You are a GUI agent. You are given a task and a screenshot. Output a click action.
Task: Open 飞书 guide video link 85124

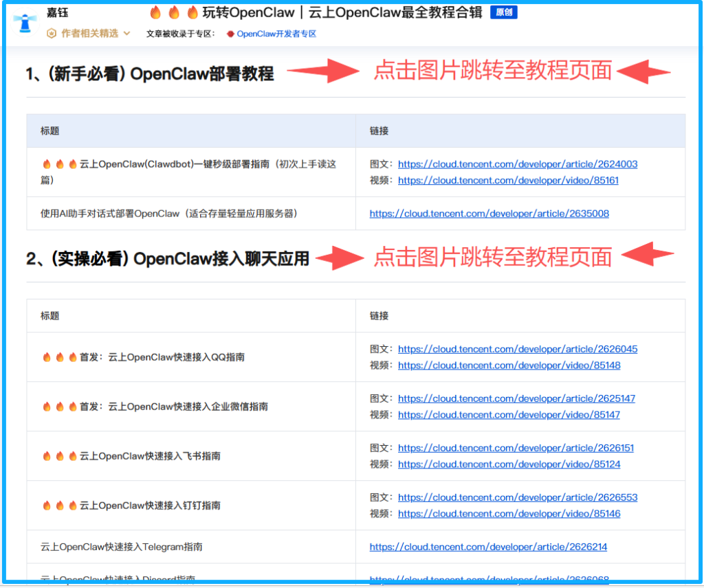tap(509, 464)
